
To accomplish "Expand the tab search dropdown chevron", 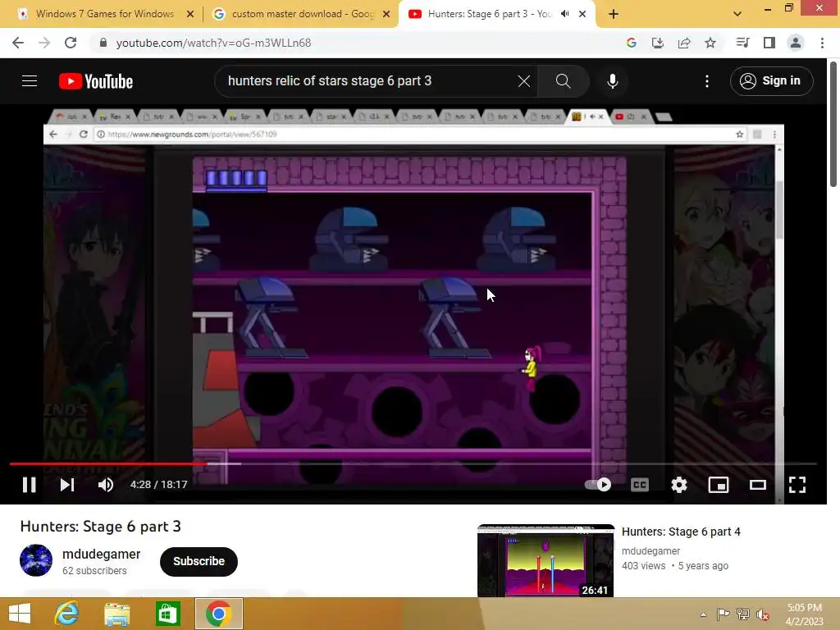I will click(737, 14).
